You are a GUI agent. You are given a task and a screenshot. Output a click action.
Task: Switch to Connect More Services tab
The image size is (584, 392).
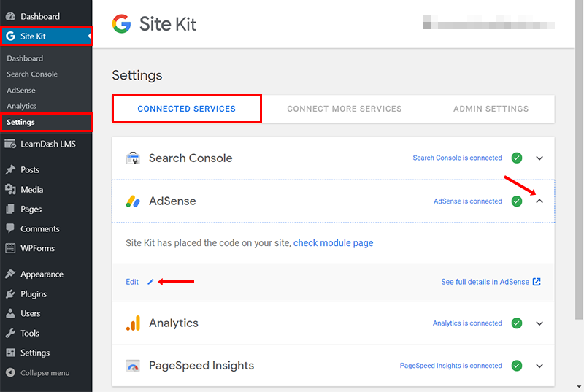click(344, 109)
